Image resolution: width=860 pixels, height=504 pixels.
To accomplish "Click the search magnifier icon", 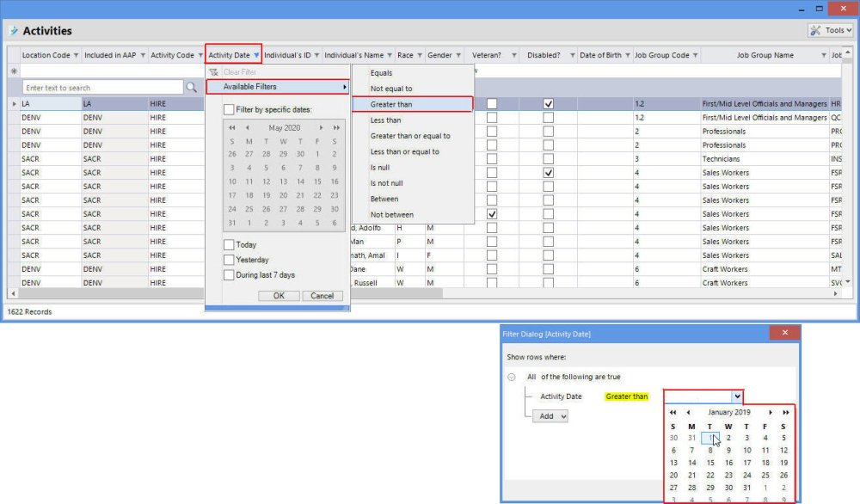I will coord(191,87).
